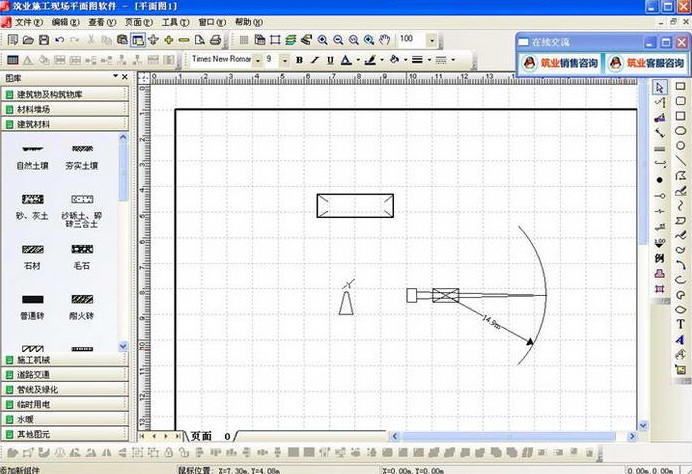This screenshot has width=692, height=474.
Task: Toggle the grid display icon
Action: click(x=244, y=40)
